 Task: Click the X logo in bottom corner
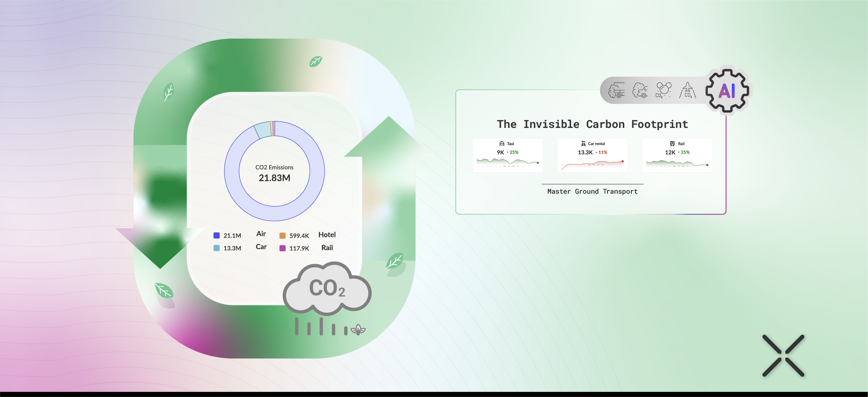[x=783, y=356]
